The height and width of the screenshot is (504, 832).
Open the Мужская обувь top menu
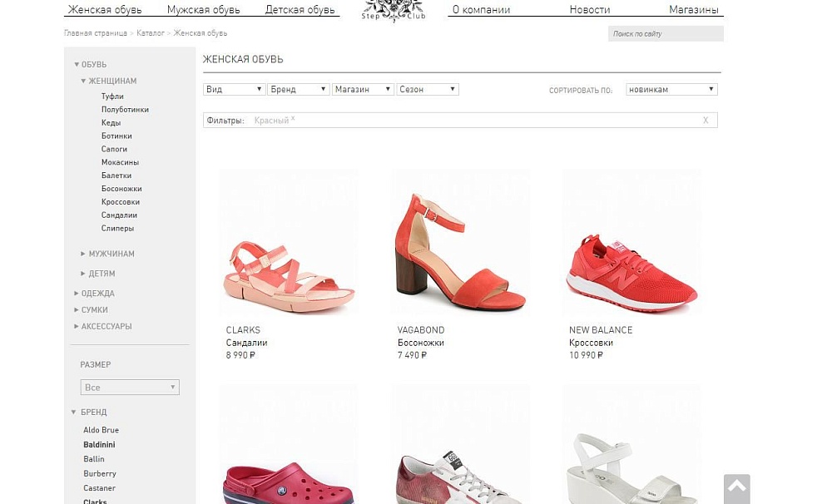(x=203, y=9)
